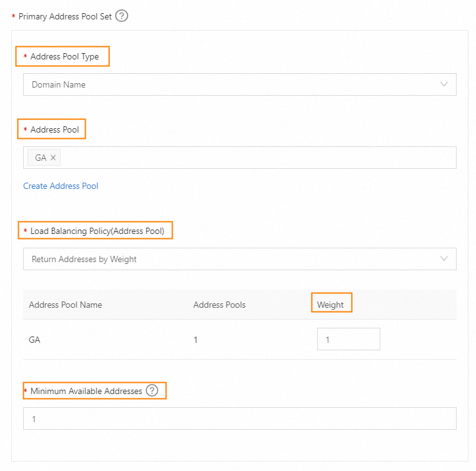The width and height of the screenshot is (476, 471).
Task: Click the help icon beside Minimum Available Addresses
Action: pyautogui.click(x=152, y=390)
